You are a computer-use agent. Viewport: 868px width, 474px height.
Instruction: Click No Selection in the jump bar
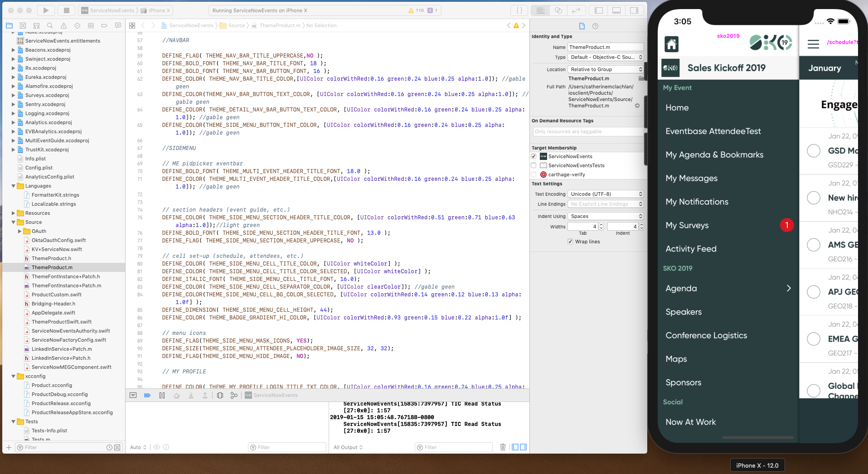click(x=321, y=25)
